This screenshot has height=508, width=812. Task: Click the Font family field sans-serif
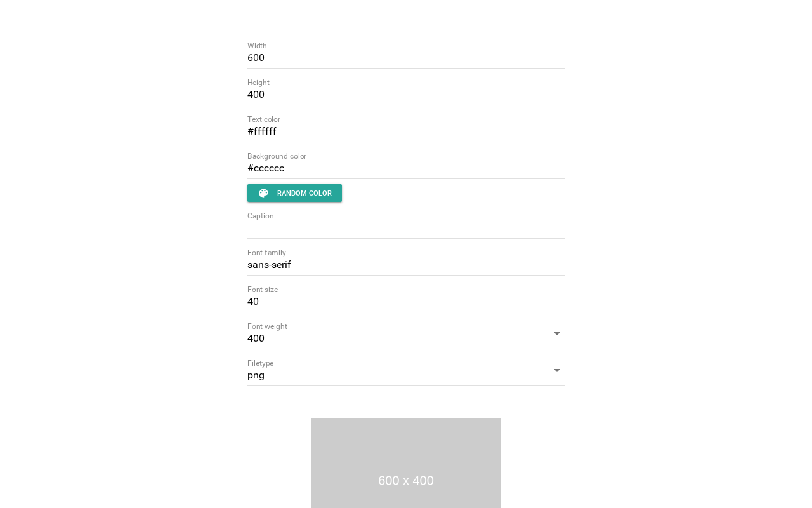[x=406, y=265]
